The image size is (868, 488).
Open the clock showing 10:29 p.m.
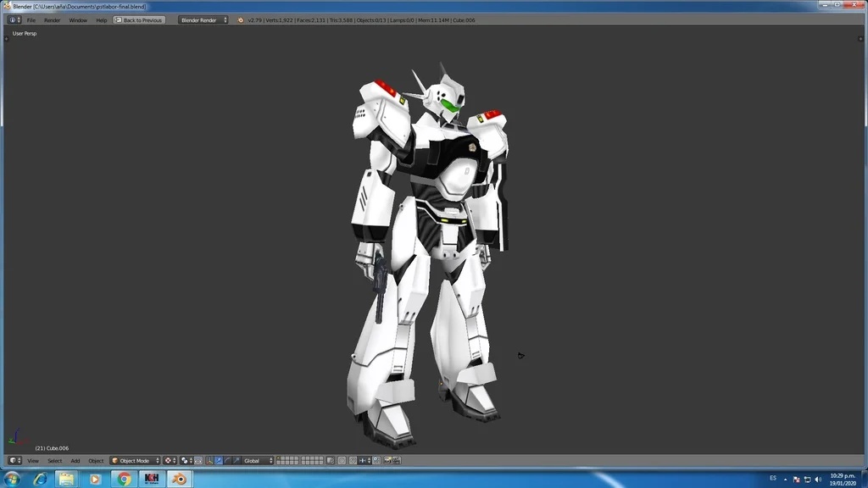843,480
